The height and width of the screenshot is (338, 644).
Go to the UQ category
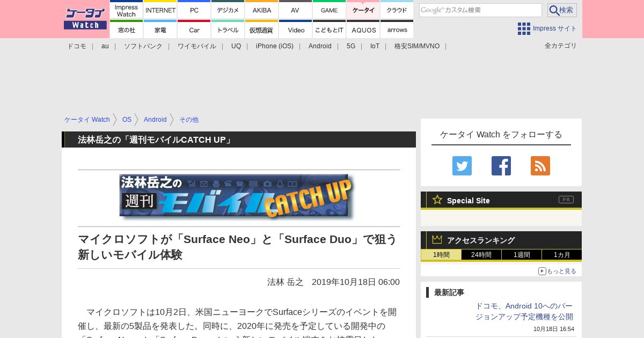(236, 46)
